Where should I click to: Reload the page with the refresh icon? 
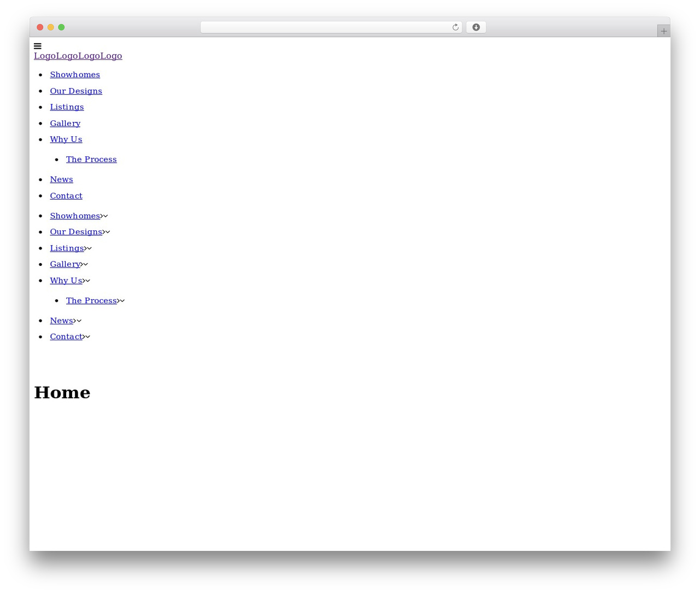click(455, 27)
